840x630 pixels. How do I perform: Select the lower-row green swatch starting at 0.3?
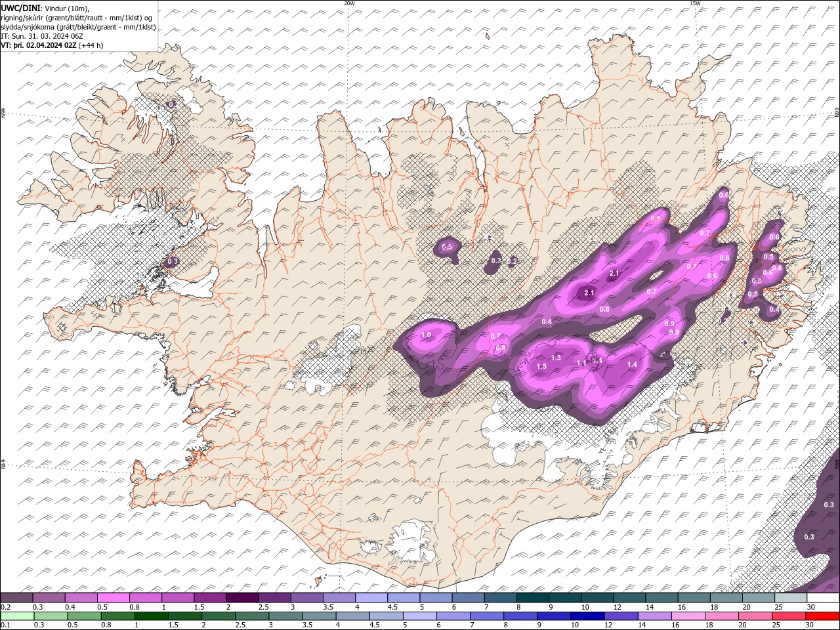(x=51, y=616)
